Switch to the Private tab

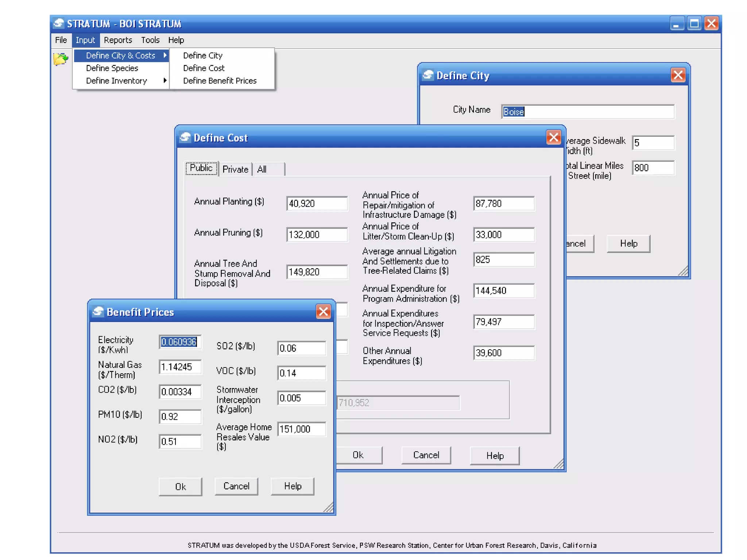pos(235,169)
